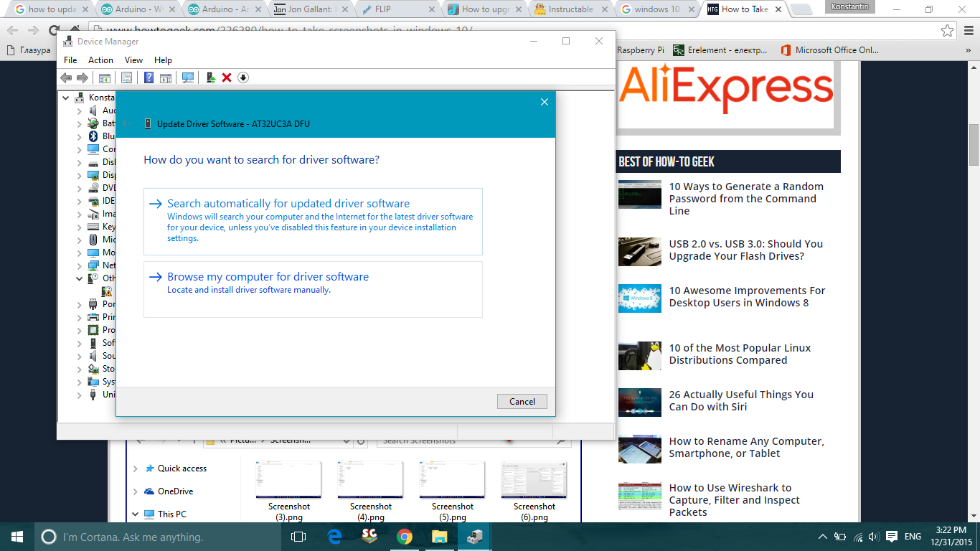The image size is (980, 551).
Task: Click the unknown device with warning icon
Action: [x=106, y=291]
